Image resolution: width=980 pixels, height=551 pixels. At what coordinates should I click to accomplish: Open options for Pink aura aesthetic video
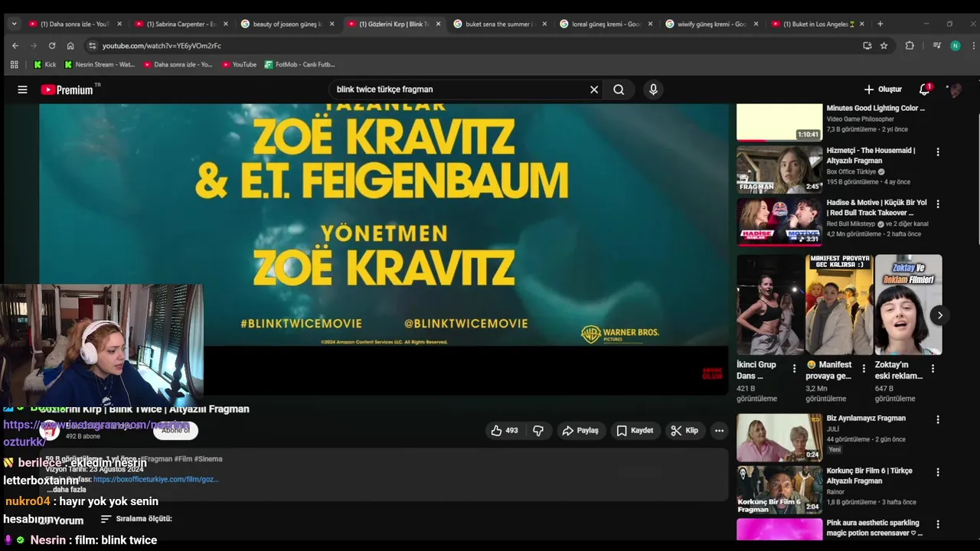click(x=938, y=525)
